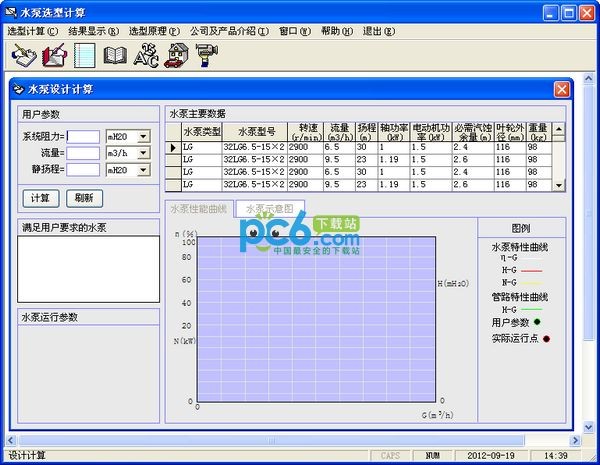Click the 转速 (r/min) column header
This screenshot has height=465, width=600.
(x=305, y=132)
